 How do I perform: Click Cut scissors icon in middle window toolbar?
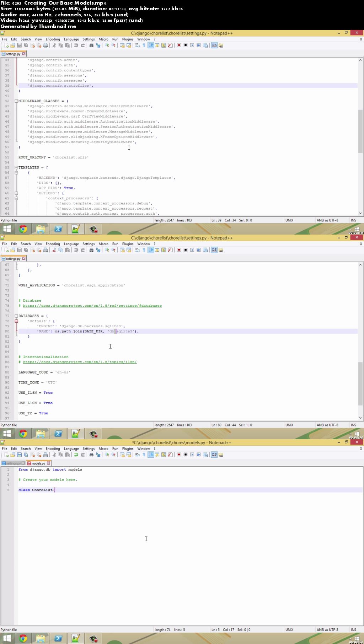click(x=54, y=250)
